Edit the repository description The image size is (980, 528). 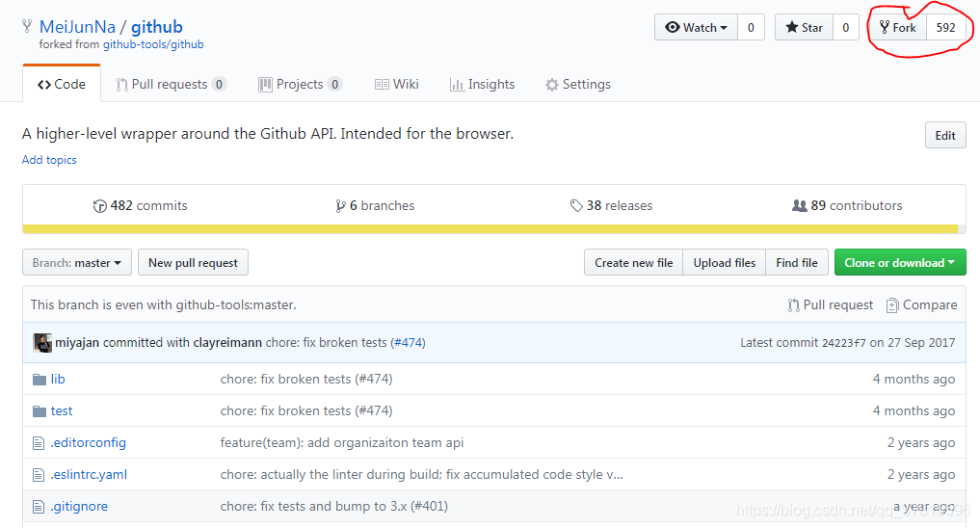(x=945, y=136)
